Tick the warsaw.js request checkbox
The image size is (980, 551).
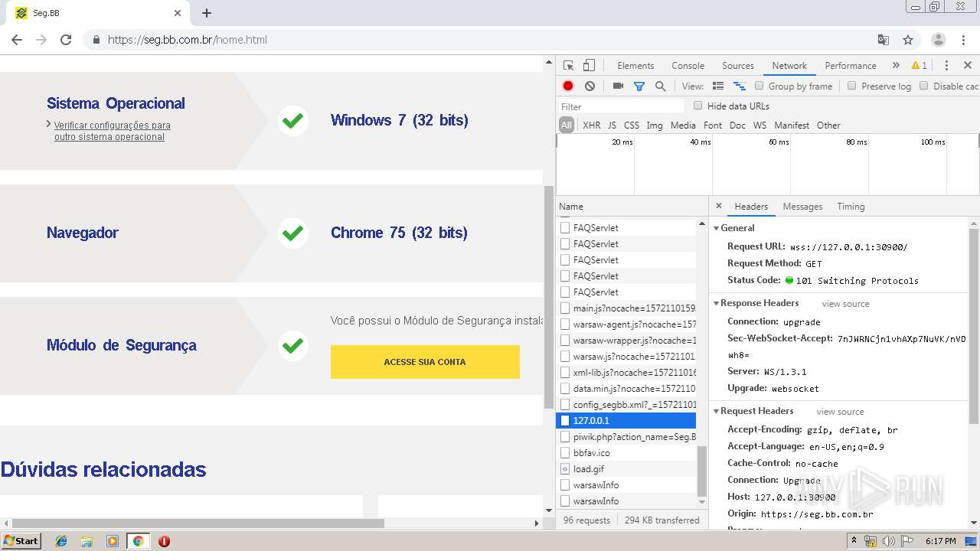565,357
